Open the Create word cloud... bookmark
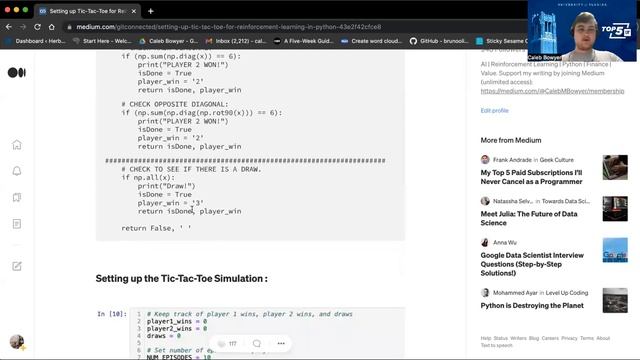The width and height of the screenshot is (640, 360). (x=371, y=41)
